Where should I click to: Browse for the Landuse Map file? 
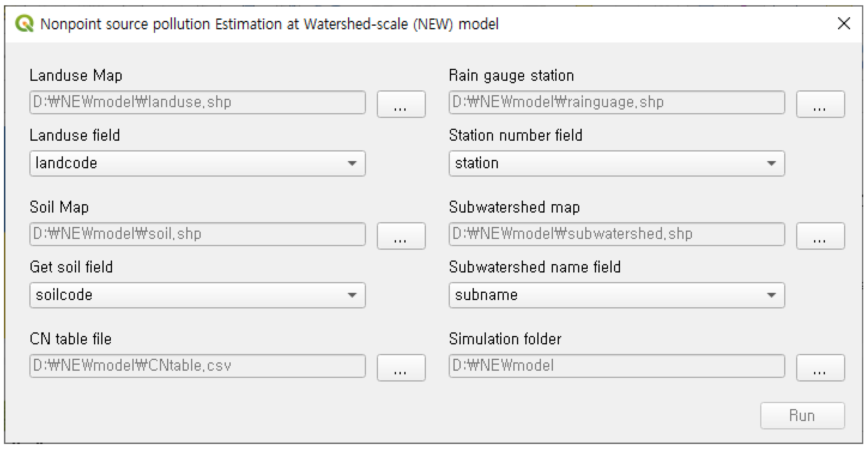click(401, 104)
